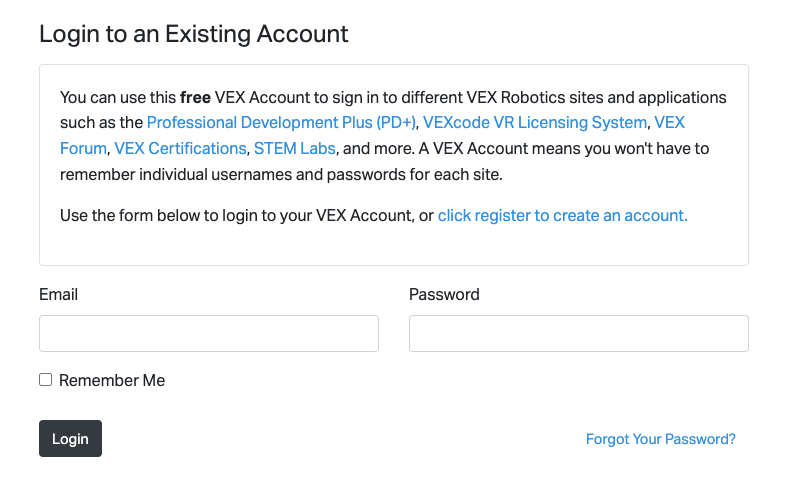This screenshot has height=487, width=793.
Task: Click the dark Login button
Action: pyautogui.click(x=70, y=439)
